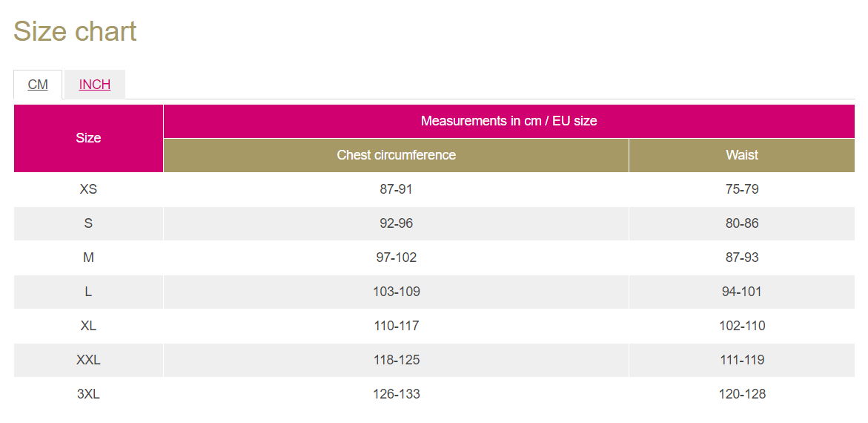This screenshot has height=423, width=868.
Task: Click chest value 97-102 for M
Action: point(397,258)
